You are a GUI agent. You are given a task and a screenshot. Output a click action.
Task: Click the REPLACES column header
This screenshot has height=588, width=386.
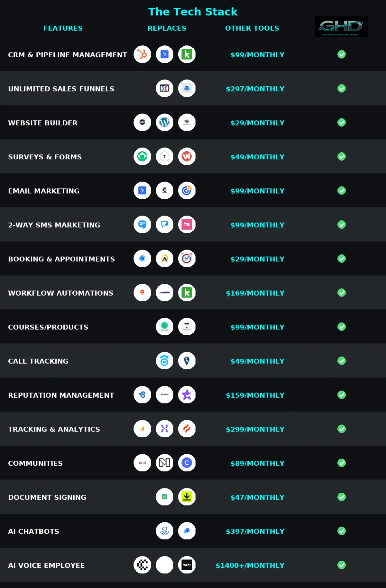coord(167,28)
